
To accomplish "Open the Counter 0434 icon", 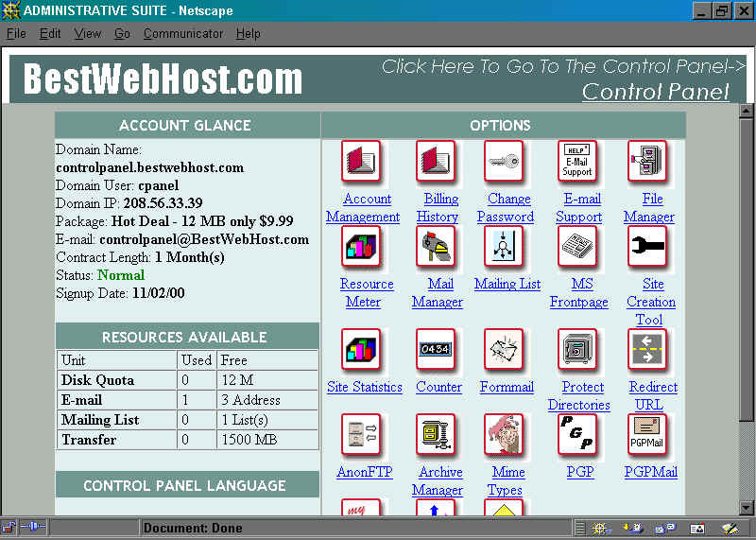I will point(436,349).
